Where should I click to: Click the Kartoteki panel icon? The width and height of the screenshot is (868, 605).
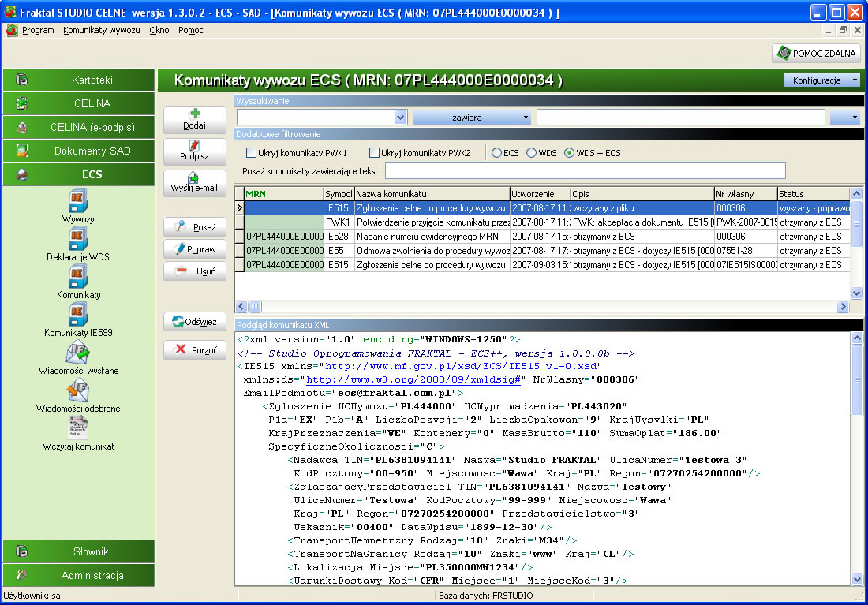[x=21, y=80]
